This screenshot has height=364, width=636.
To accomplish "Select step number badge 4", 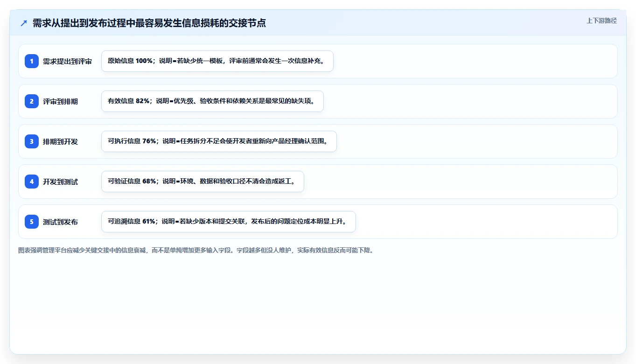I will coord(32,182).
